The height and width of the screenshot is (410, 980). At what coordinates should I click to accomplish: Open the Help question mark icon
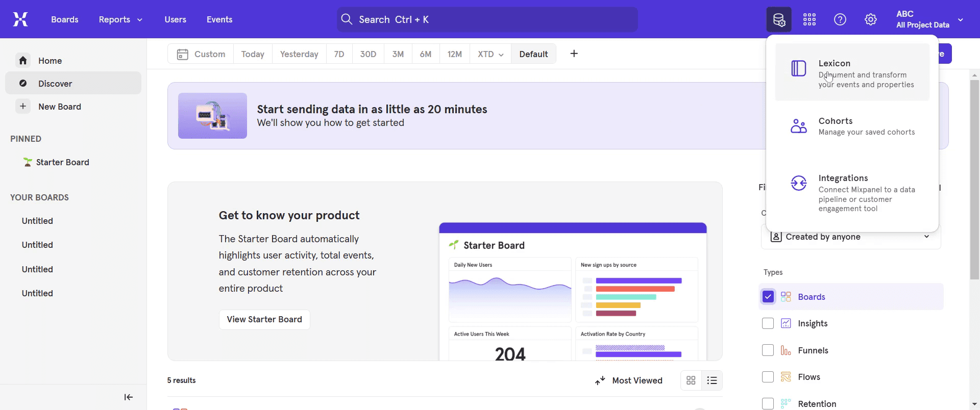pos(840,19)
